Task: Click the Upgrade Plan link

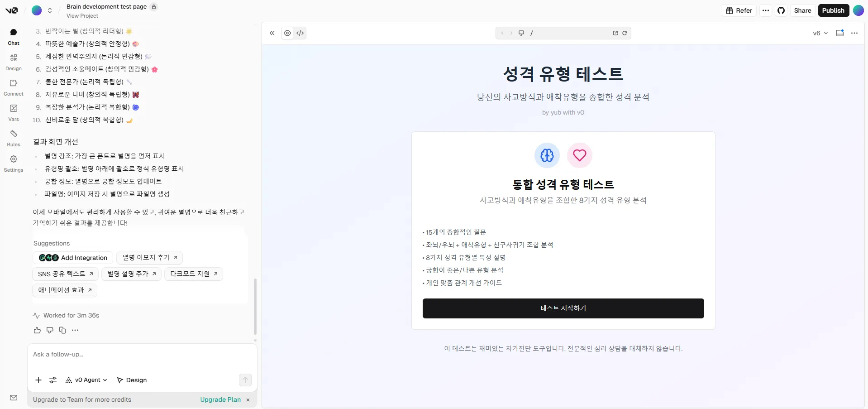Action: click(220, 399)
